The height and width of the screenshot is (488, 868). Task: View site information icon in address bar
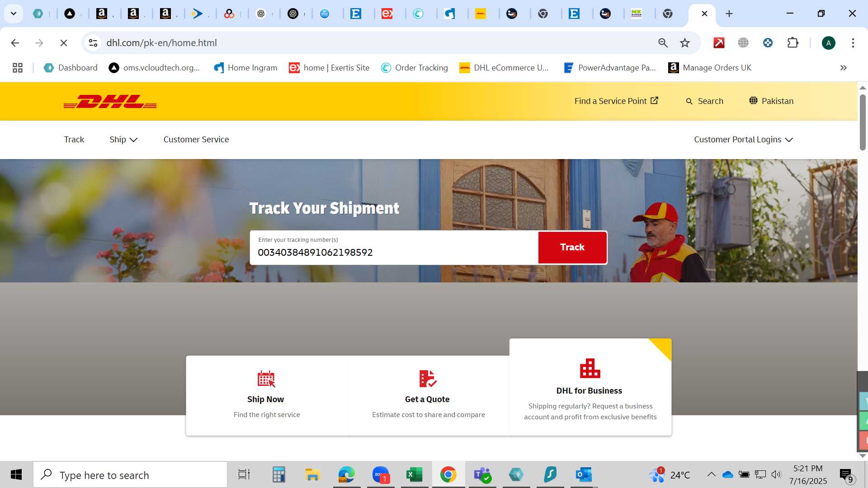tap(93, 43)
